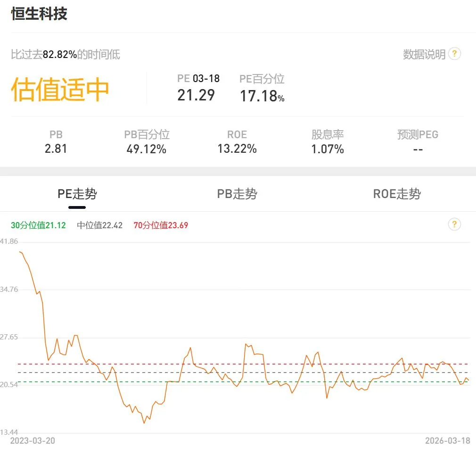Open the 数据说明 link
The image size is (476, 463).
click(x=424, y=54)
